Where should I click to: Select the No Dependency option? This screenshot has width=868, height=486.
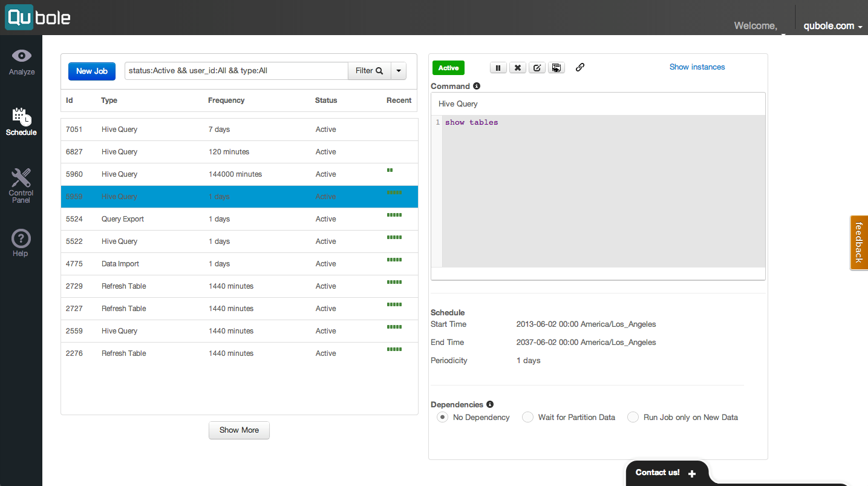(443, 417)
